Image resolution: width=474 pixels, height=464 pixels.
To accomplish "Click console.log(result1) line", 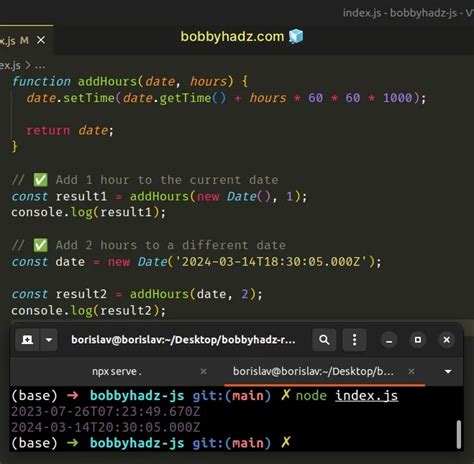I will pos(88,213).
